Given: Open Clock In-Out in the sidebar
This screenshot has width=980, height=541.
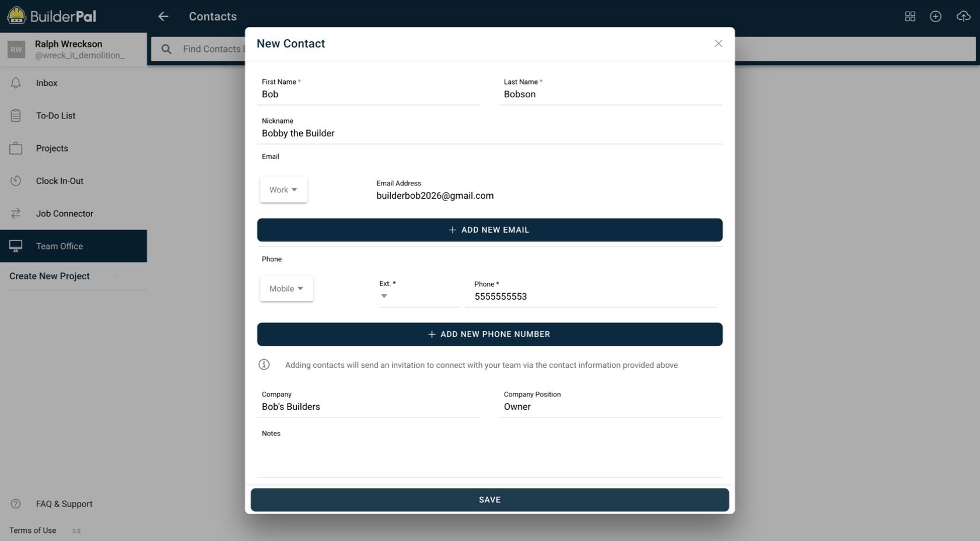Looking at the screenshot, I should 73,181.
